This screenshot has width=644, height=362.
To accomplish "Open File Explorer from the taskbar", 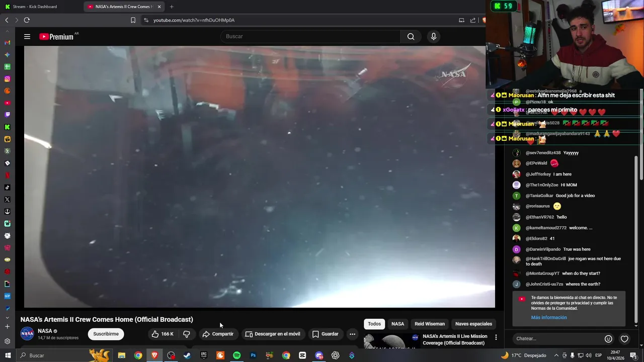I will [x=122, y=355].
